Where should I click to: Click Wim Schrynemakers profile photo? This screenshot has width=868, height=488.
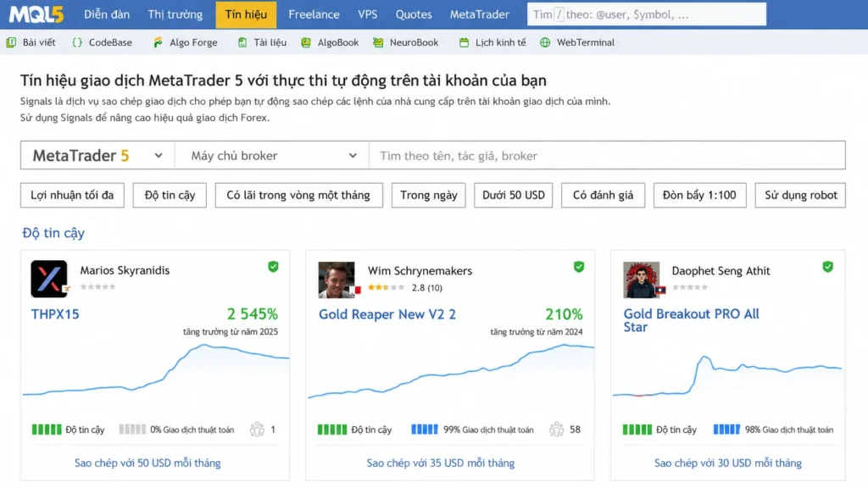click(x=337, y=280)
